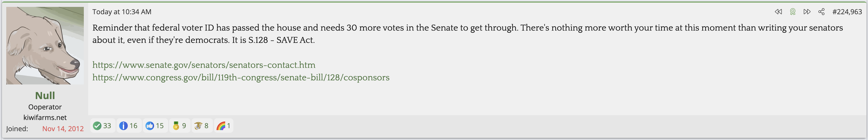Click the eagle globe anchor reaction
This screenshot has width=868, height=140.
[x=198, y=126]
